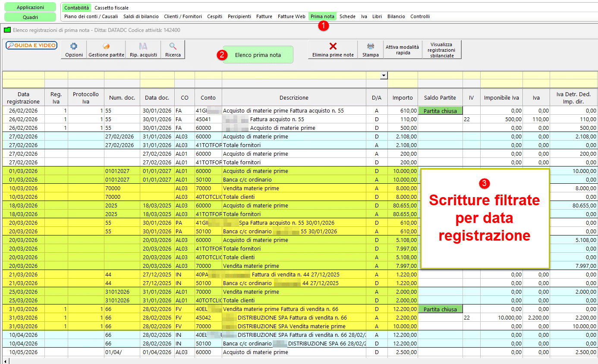Select the document date 01/04/2026
Screen dimensions: 598x364
click(157, 352)
